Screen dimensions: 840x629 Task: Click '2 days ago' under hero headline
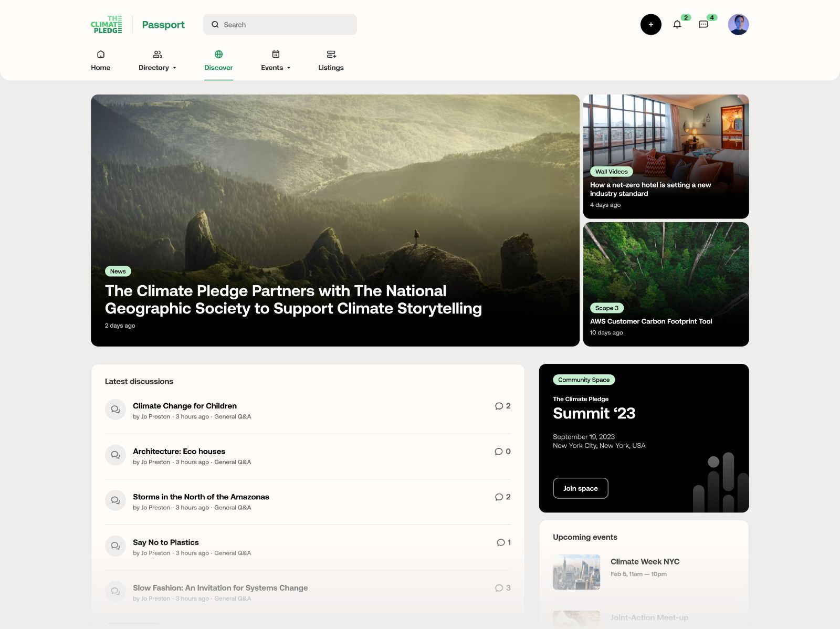120,326
